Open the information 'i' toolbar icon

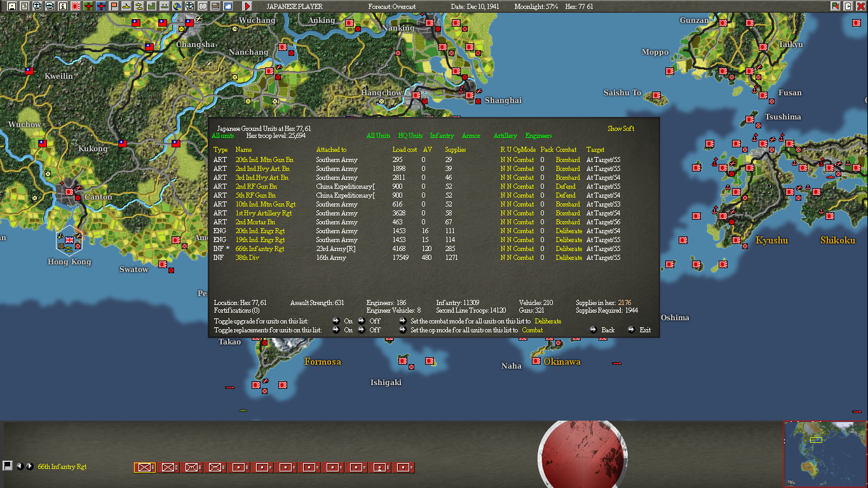point(63,6)
